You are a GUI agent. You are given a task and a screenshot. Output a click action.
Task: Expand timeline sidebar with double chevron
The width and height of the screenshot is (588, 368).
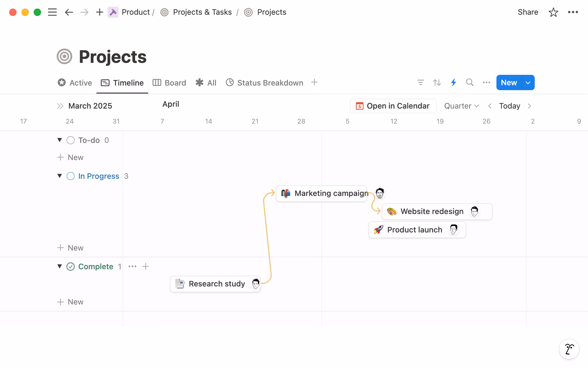(60, 106)
